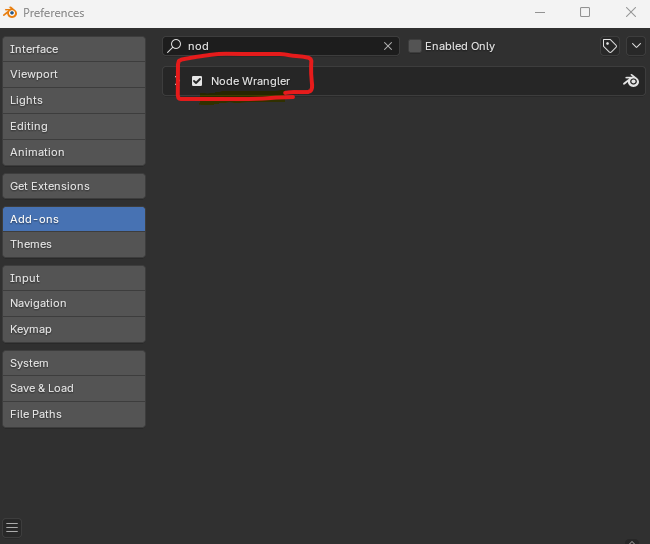The width and height of the screenshot is (650, 544).
Task: Minimize the Preferences window
Action: 539,13
